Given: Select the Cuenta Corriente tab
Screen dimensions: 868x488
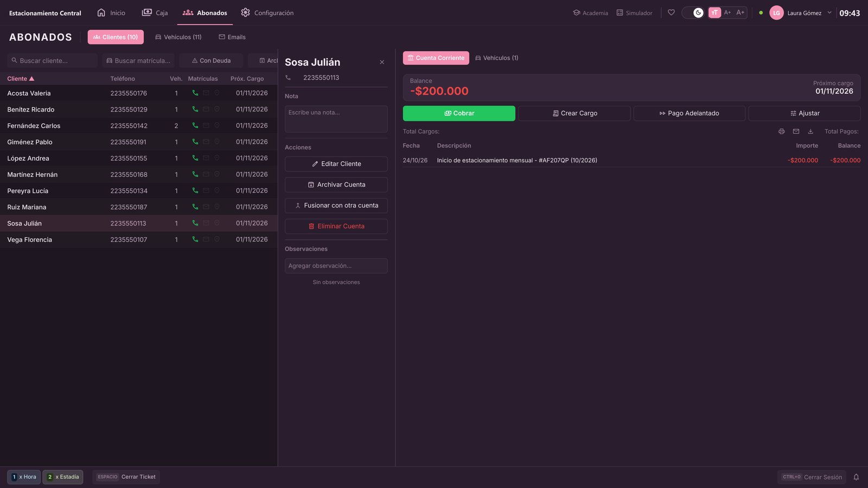Looking at the screenshot, I should [x=436, y=58].
